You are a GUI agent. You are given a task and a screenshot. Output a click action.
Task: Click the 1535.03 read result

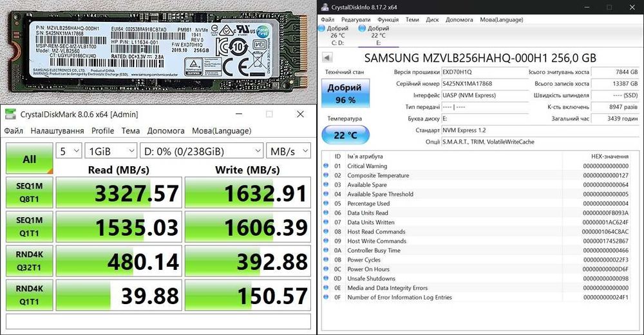[x=119, y=227]
